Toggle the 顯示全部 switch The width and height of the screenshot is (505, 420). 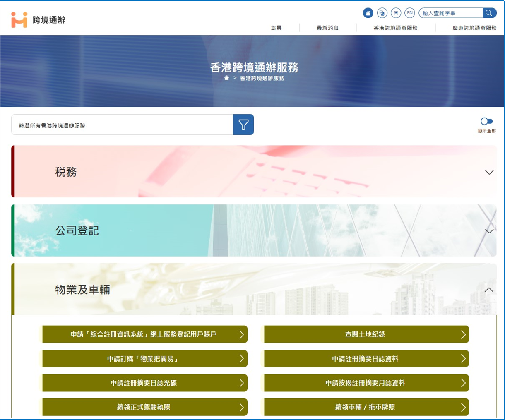tap(487, 121)
